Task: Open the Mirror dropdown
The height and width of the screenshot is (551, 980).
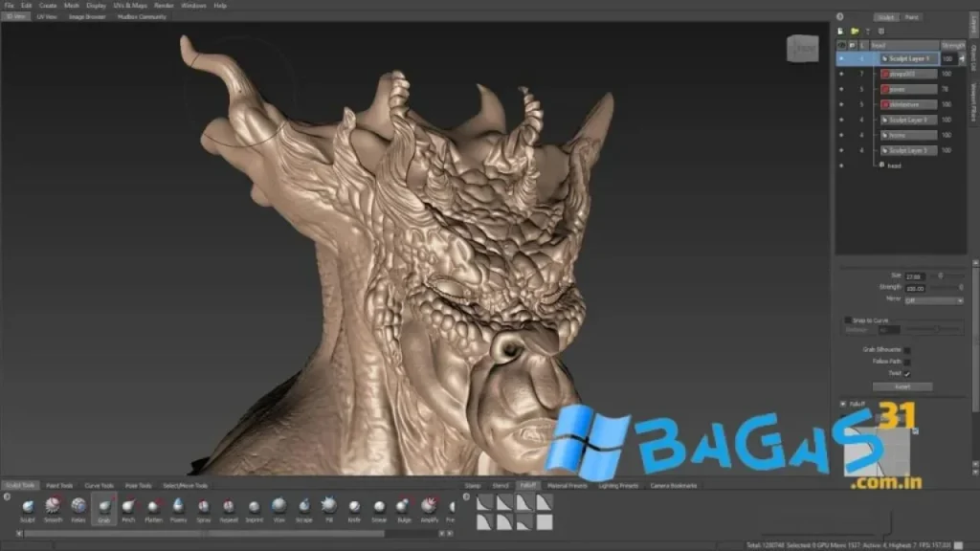Action: [x=934, y=300]
